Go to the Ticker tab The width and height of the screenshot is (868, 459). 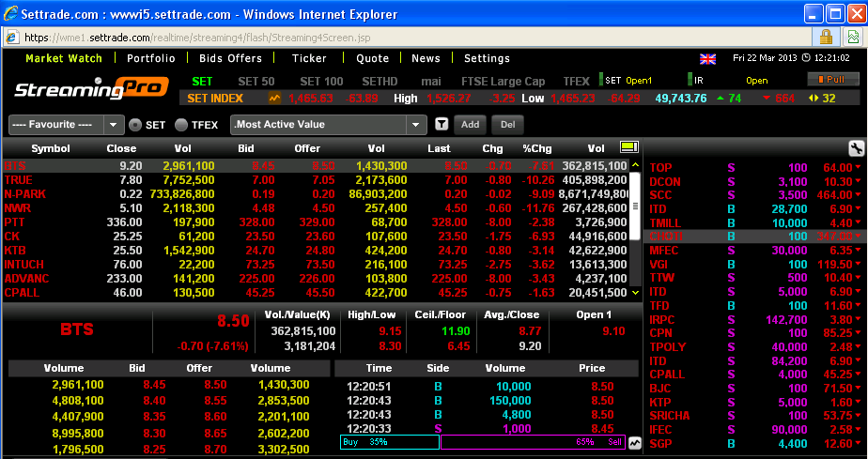pos(309,58)
